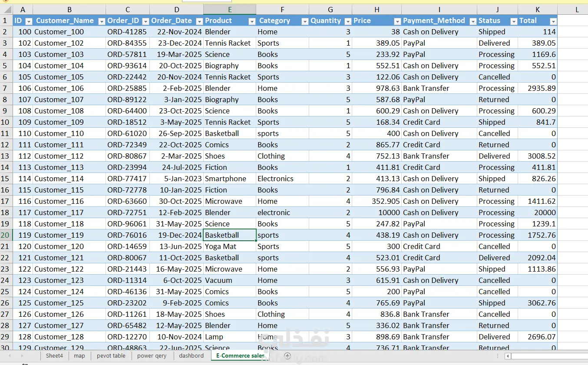The image size is (588, 365).
Task: Select row 2 header
Action: point(6,32)
